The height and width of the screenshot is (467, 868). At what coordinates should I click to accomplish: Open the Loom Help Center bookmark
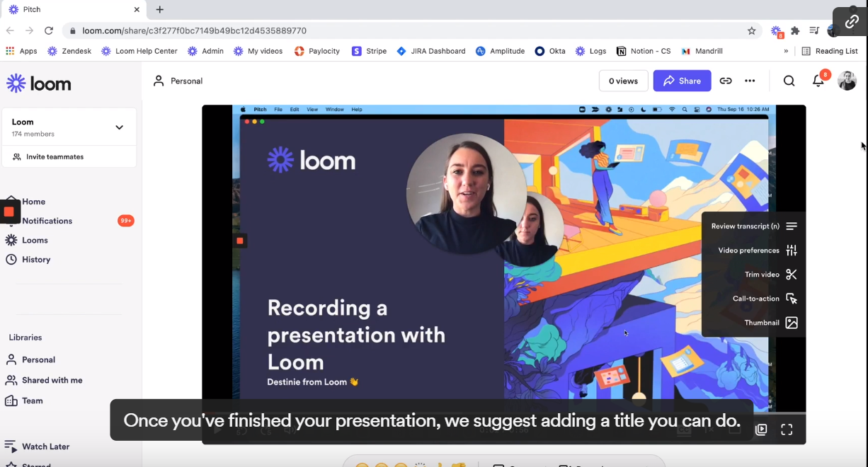tap(139, 51)
